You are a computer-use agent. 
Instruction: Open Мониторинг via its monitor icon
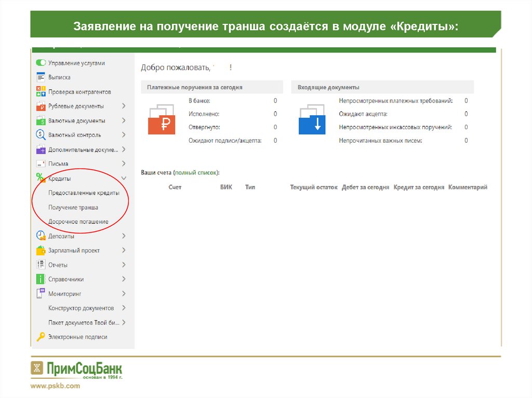pos(41,293)
